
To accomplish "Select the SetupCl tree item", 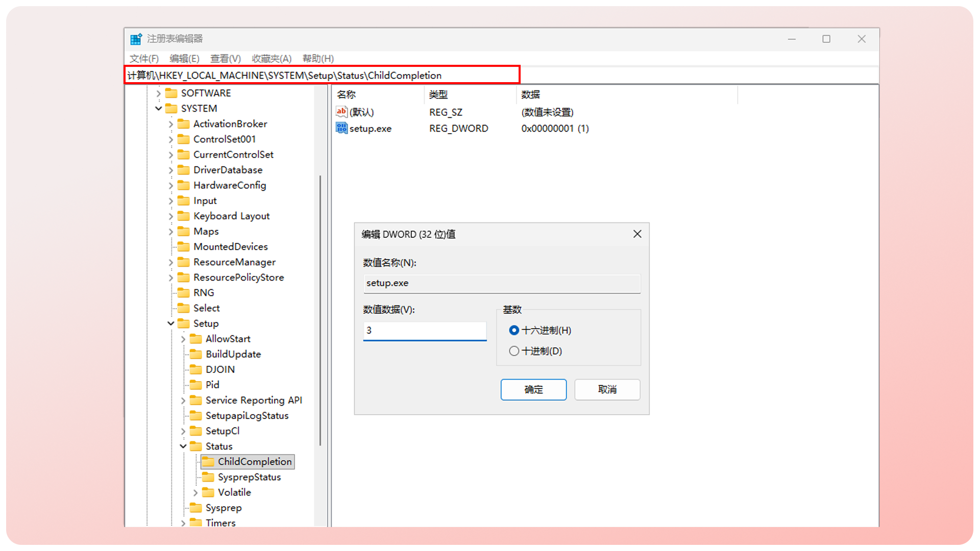I will point(223,431).
